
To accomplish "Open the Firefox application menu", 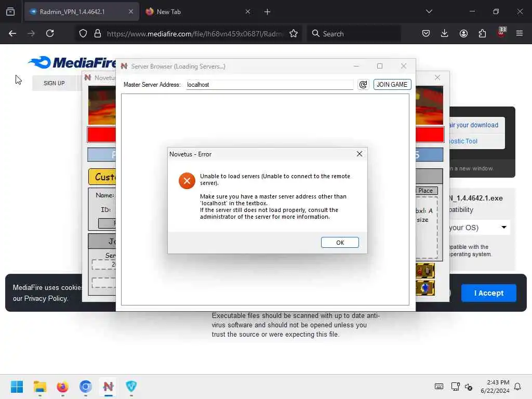I will click(520, 34).
